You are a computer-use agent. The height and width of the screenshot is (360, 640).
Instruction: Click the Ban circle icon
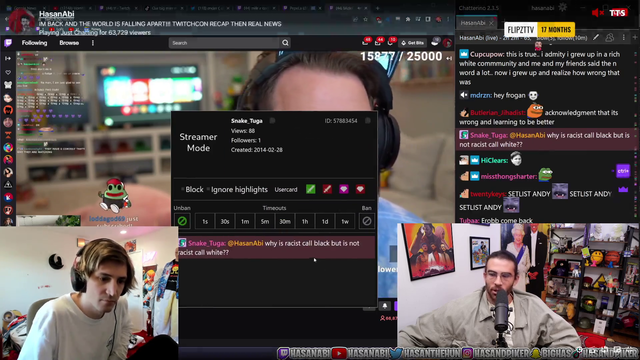(367, 221)
